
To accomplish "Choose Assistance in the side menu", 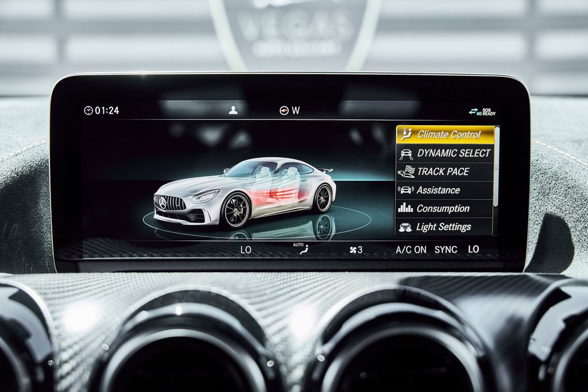I will pos(444,190).
